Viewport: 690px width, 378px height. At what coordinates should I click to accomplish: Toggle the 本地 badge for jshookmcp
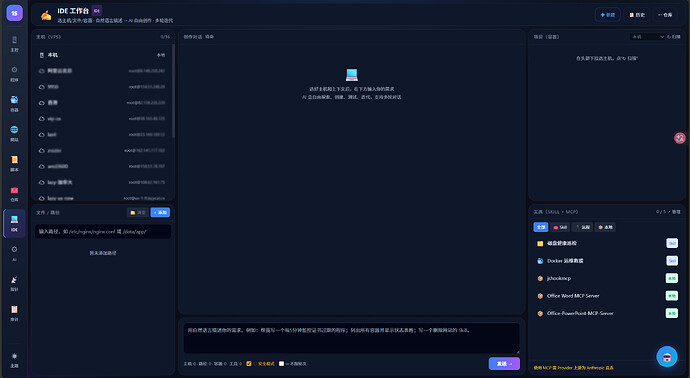pos(672,278)
